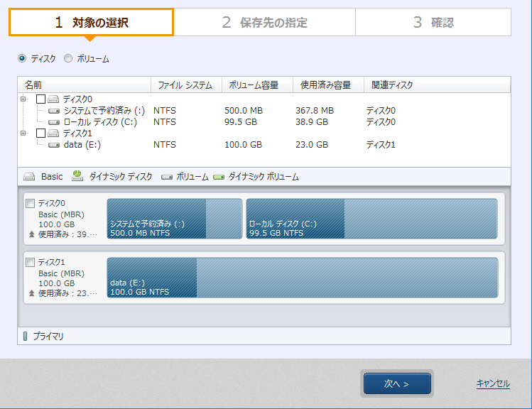Sort by 使用済み容量 column header

[328, 84]
